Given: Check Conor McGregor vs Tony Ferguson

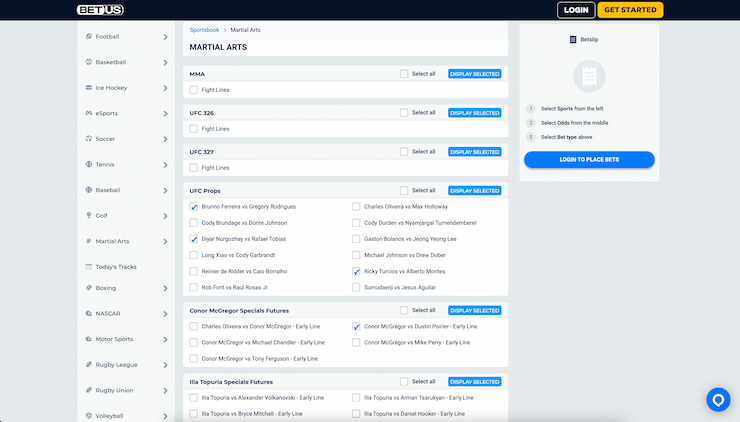Looking at the screenshot, I should 193,359.
